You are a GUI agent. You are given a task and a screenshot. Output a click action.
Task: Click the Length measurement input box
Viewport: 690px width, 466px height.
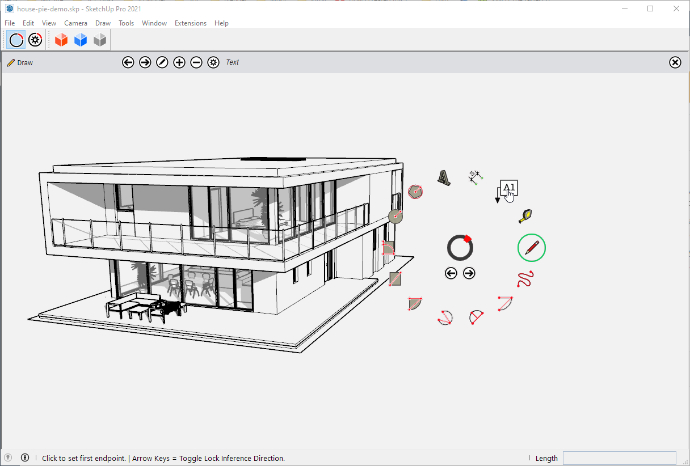click(619, 458)
